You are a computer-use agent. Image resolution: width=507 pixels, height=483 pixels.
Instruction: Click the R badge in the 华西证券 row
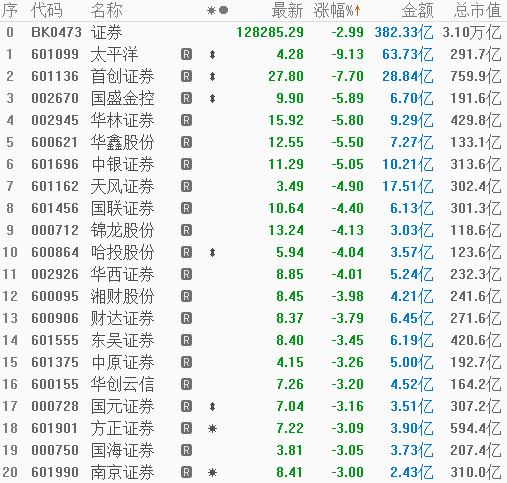click(x=186, y=274)
